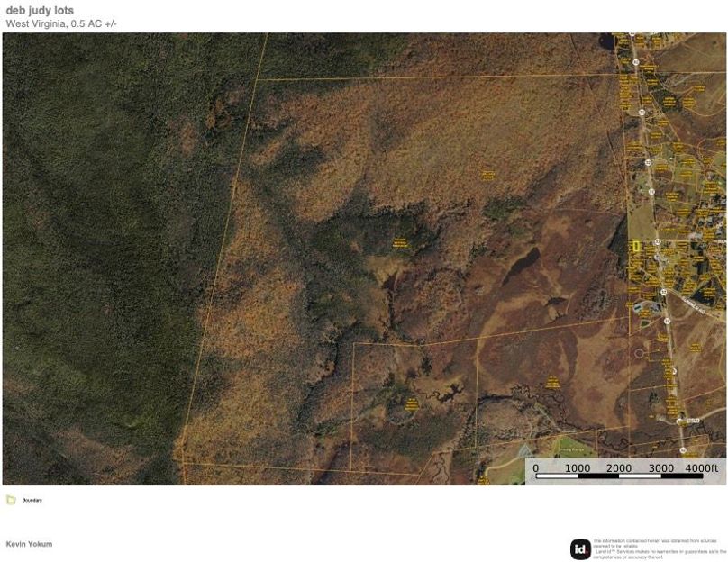Click the Boundary legend square icon

pyautogui.click(x=11, y=500)
